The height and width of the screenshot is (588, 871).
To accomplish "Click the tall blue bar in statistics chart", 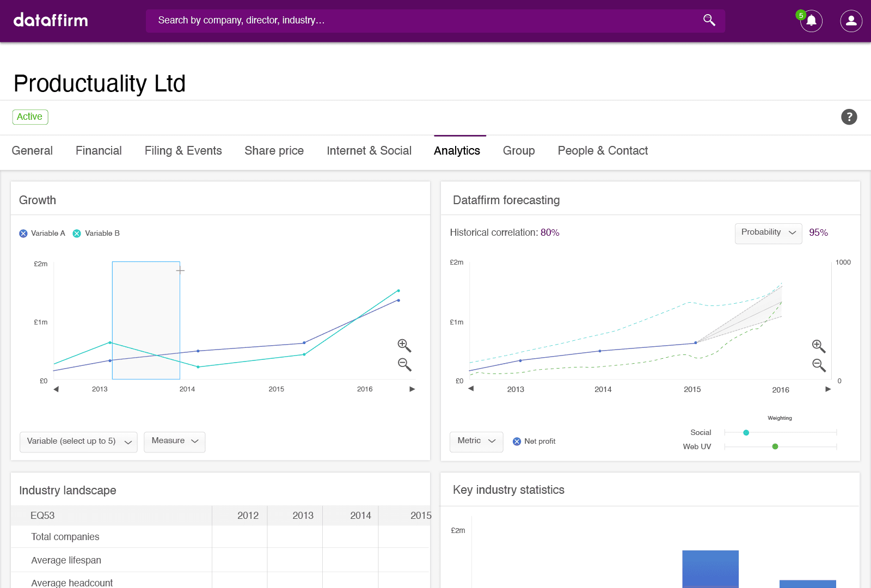I will [710, 569].
